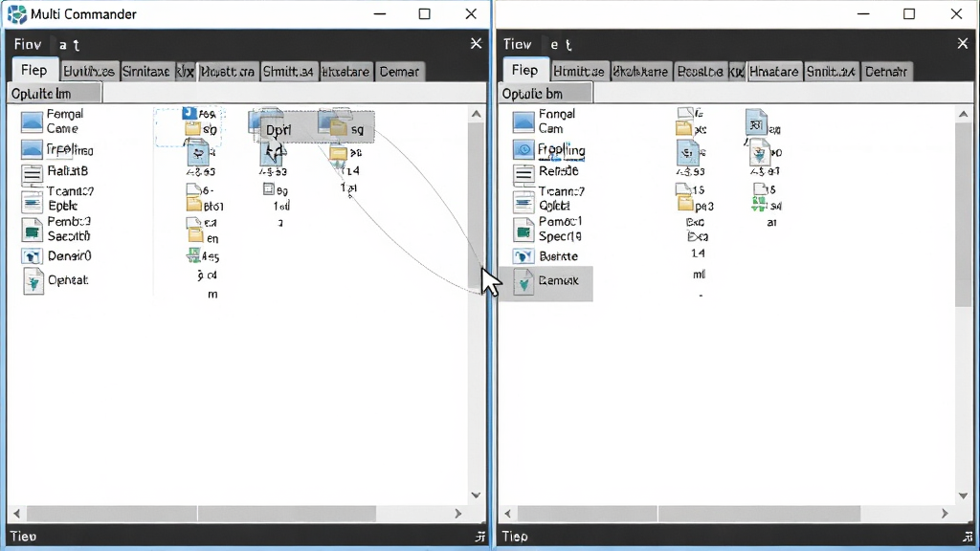The height and width of the screenshot is (551, 980).
Task: Click left pane's horizontal scrollbar left arrow
Action: coord(17,514)
